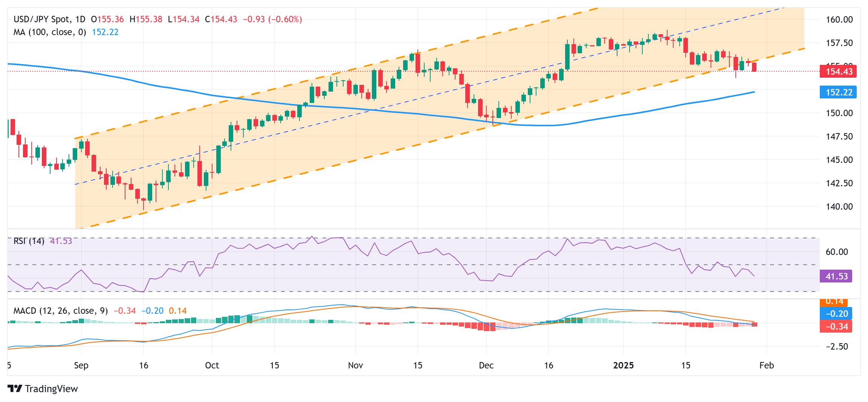Click the 150.00 price axis label
Image resolution: width=868 pixels, height=402 pixels.
pyautogui.click(x=839, y=113)
